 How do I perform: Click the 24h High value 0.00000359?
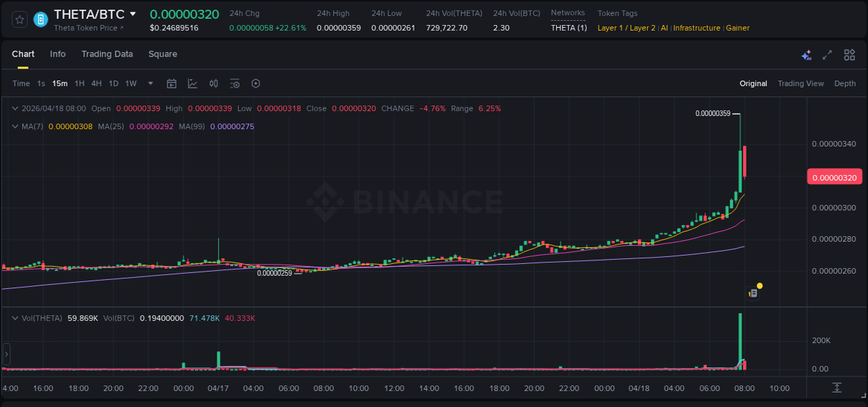[338, 28]
